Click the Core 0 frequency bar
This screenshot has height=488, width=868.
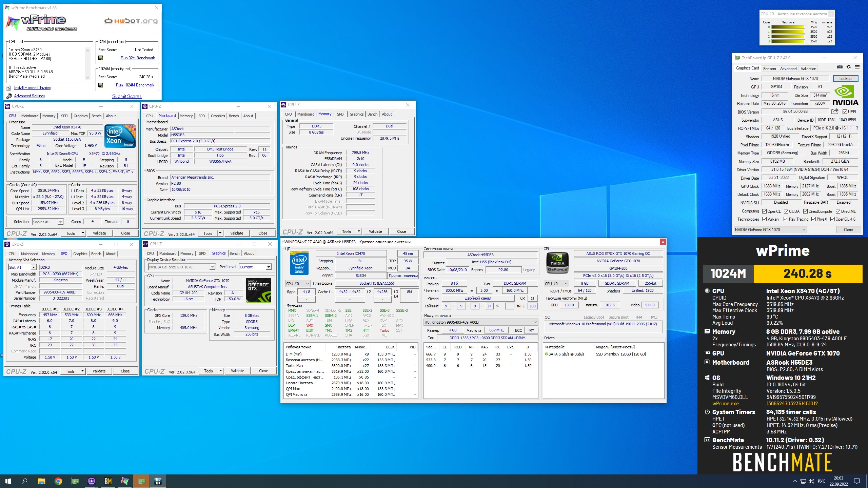coord(788,27)
